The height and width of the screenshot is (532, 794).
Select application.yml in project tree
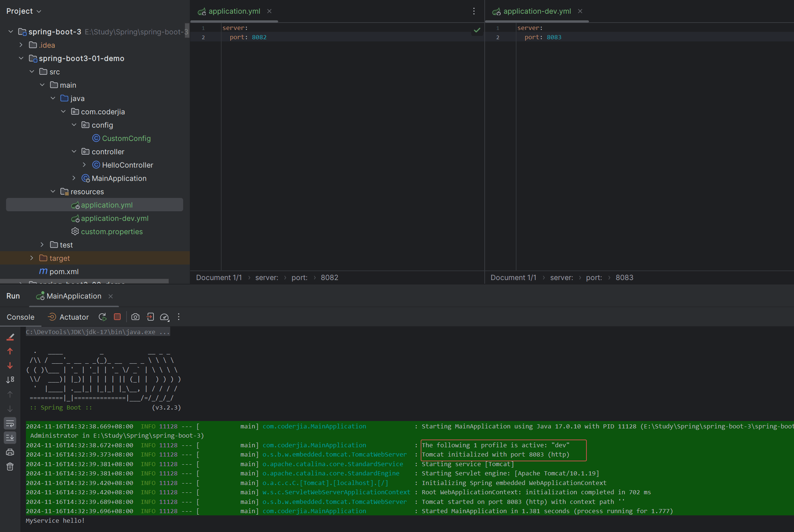(x=95, y=205)
